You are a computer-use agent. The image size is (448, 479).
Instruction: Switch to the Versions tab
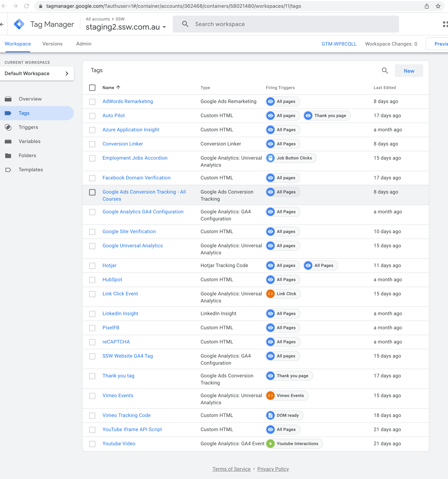pyautogui.click(x=52, y=44)
